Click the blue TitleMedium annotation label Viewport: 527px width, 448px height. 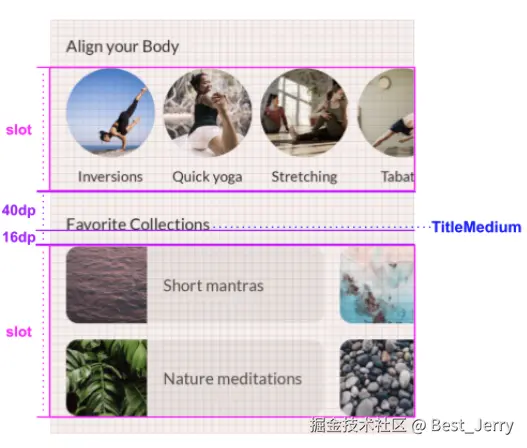(476, 227)
